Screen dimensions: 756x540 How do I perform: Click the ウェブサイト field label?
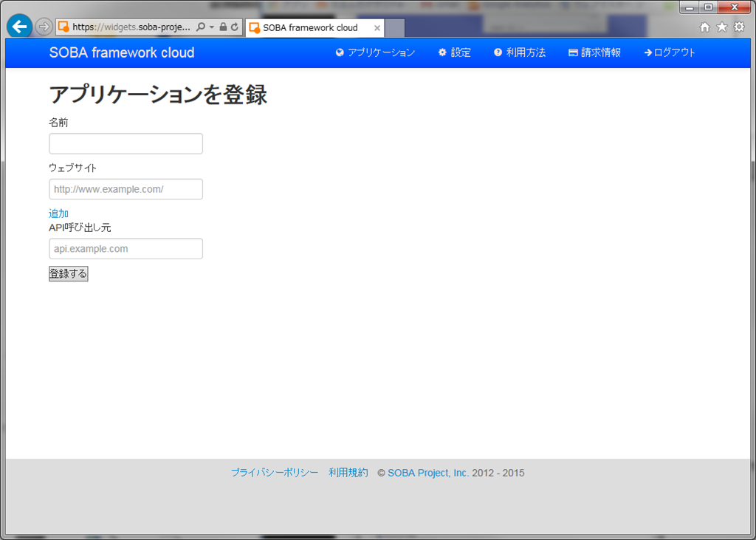(x=73, y=168)
